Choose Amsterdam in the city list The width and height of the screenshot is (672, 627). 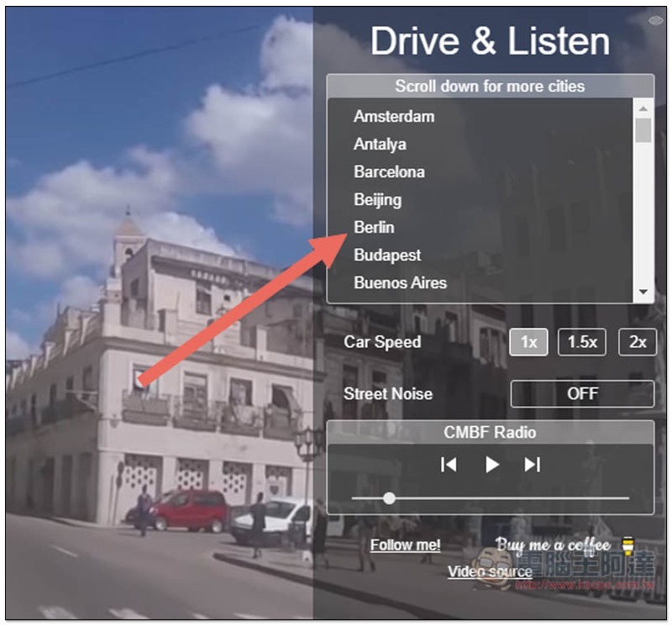point(394,116)
